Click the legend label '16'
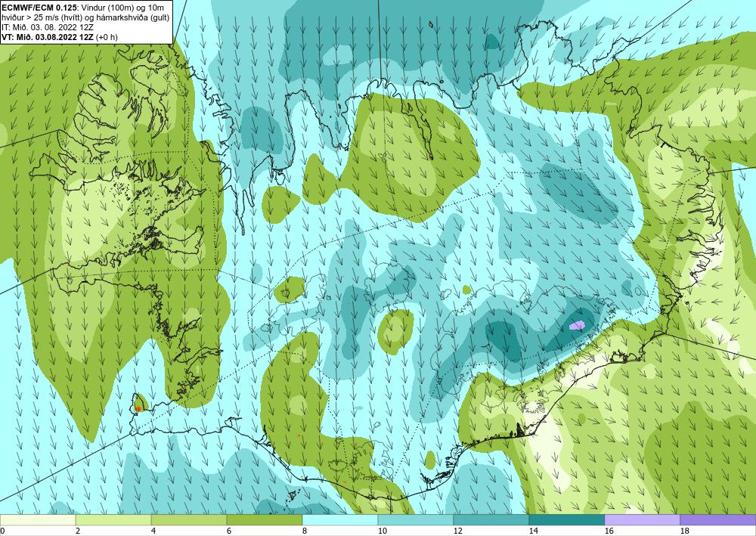 point(609,531)
